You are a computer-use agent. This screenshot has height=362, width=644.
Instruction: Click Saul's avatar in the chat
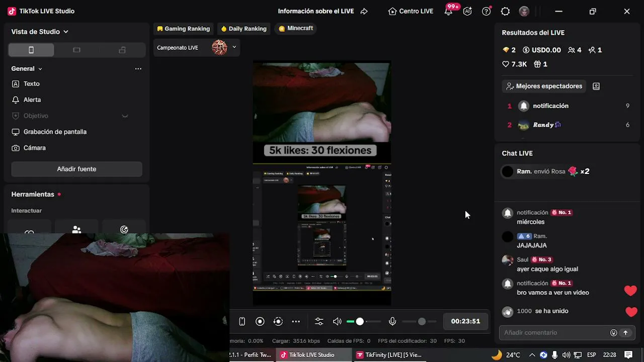click(508, 260)
